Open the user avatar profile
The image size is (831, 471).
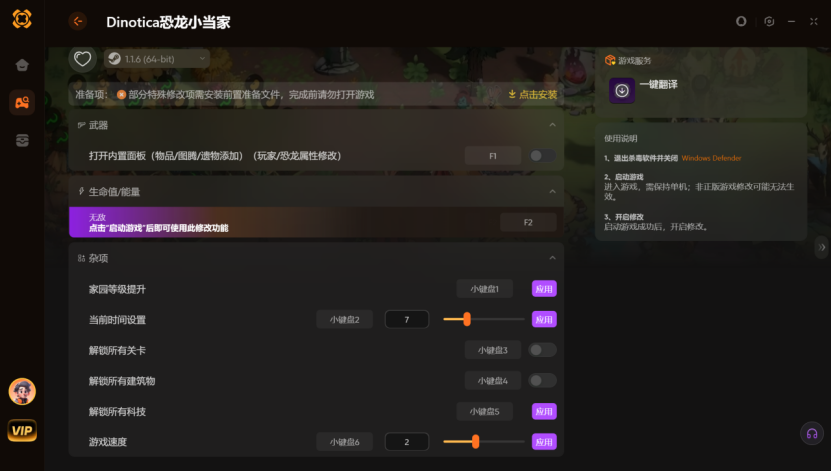(22, 392)
